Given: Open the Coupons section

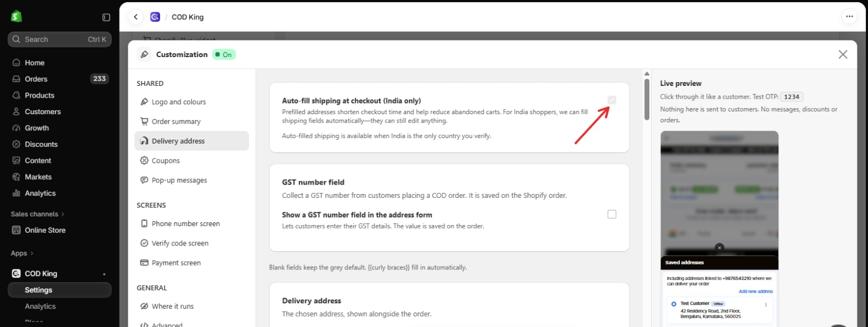Looking at the screenshot, I should point(192,161).
